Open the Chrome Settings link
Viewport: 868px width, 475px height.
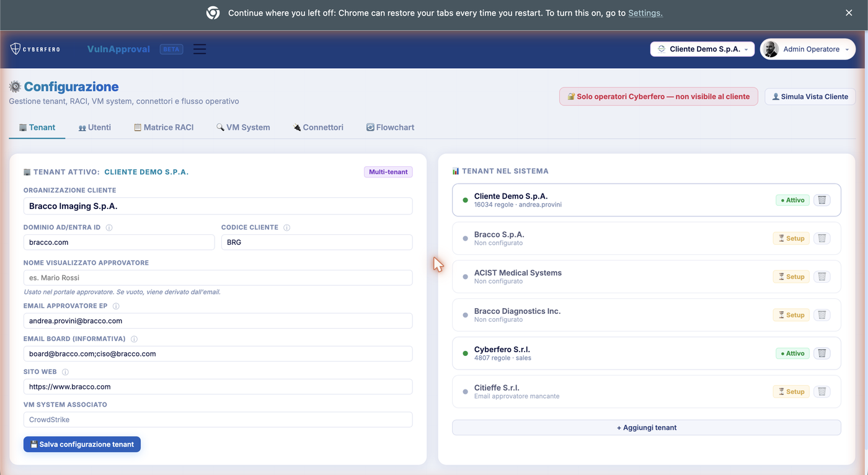[645, 13]
